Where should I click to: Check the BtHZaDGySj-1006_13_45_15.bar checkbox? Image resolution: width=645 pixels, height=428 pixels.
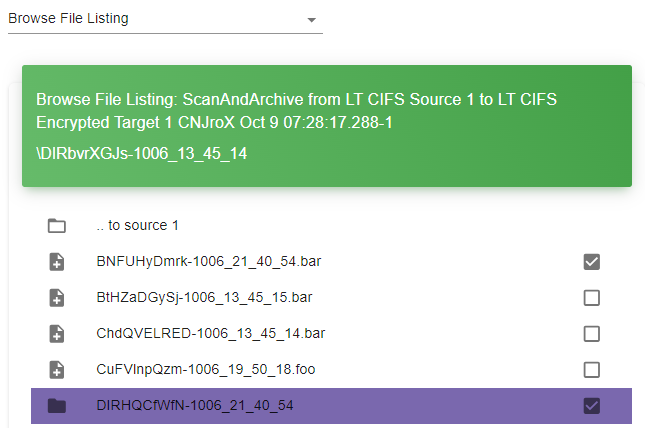click(592, 298)
